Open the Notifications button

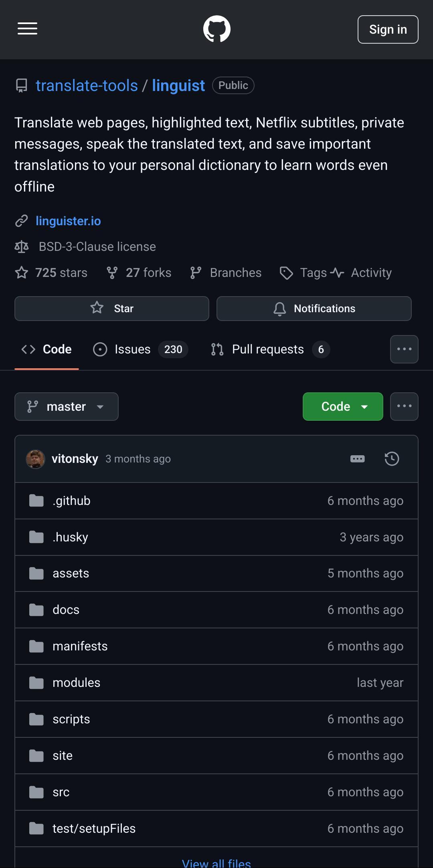(x=314, y=309)
